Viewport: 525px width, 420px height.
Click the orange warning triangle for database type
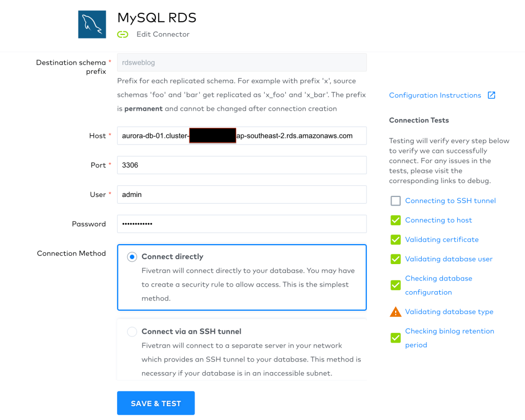pos(395,312)
